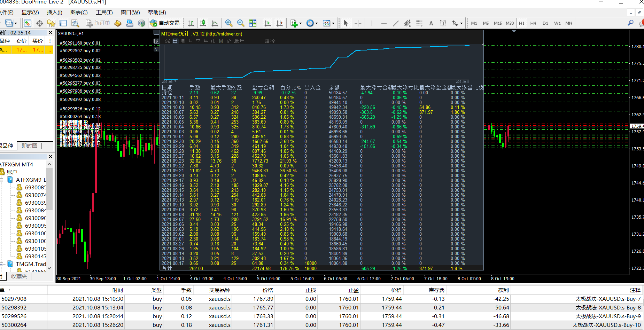This screenshot has width=644, height=330.
Task: Click the zoom in magnifier icon
Action: (x=229, y=23)
